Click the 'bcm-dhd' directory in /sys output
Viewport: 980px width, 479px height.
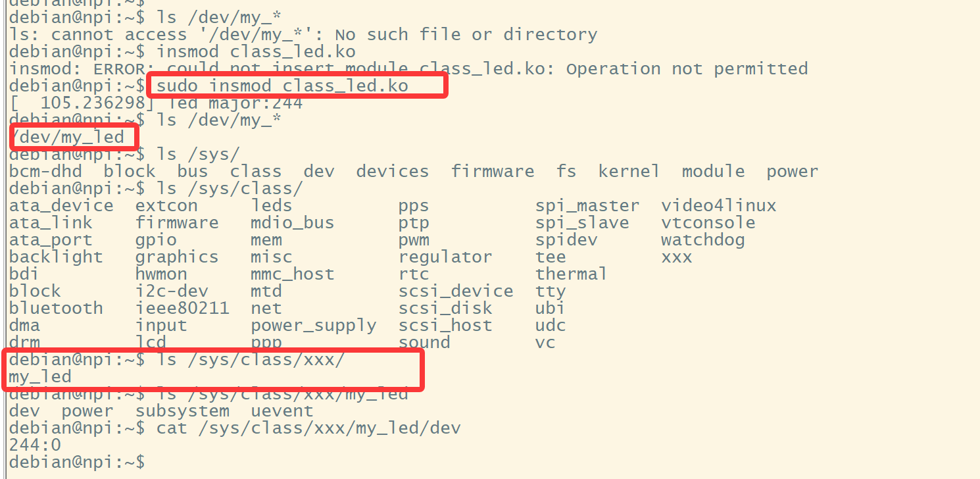pyautogui.click(x=45, y=172)
